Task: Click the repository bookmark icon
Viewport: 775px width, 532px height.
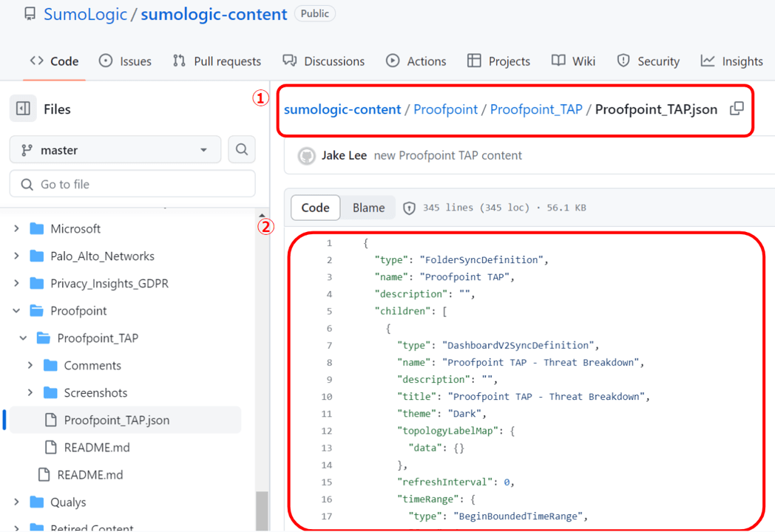Action: click(30, 13)
